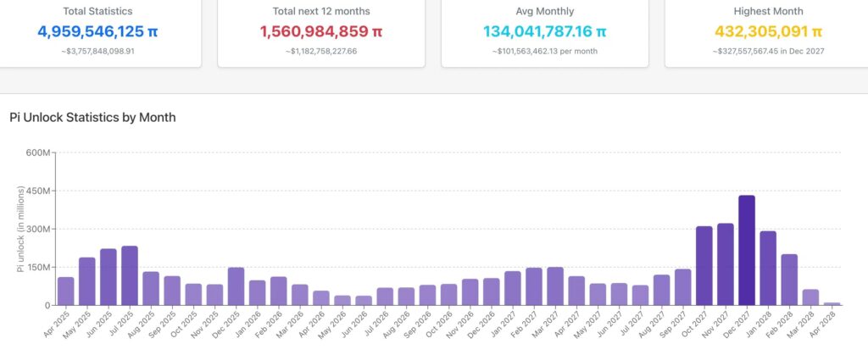Click the Sep 2027 bar
The image size is (868, 355).
683,287
